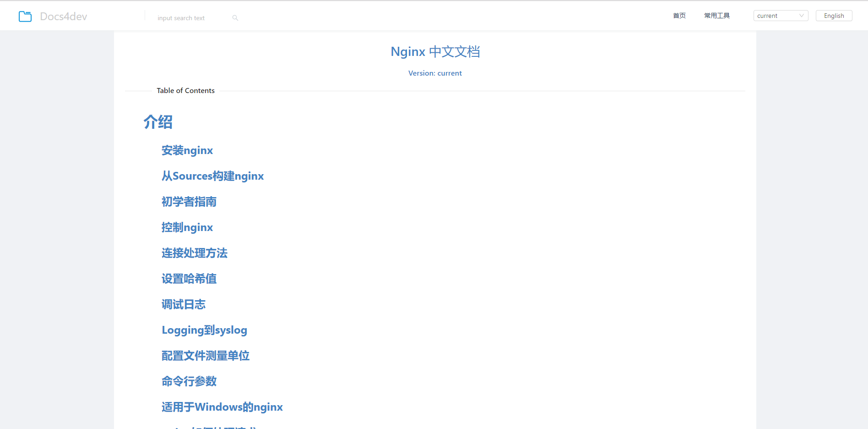The image size is (868, 429).
Task: Open the 命令行参数 page
Action: [189, 381]
